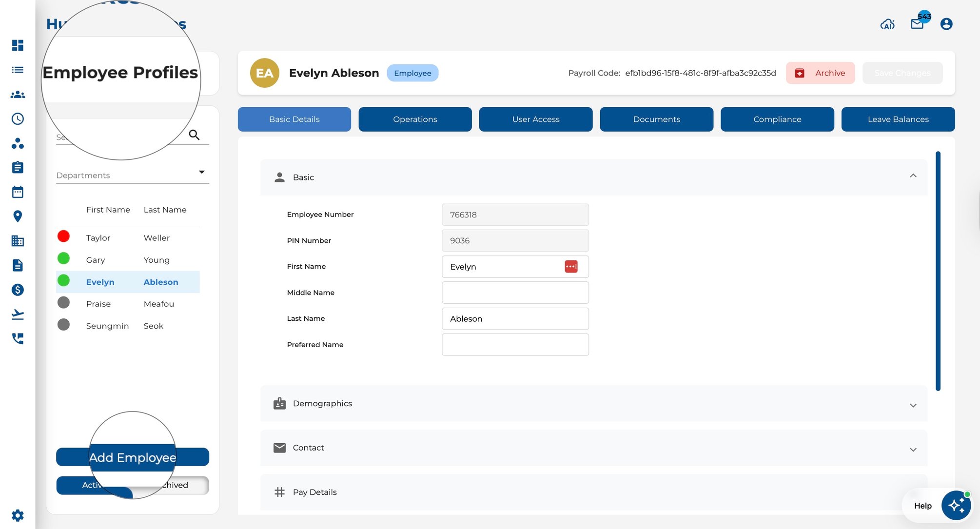Go to the Documents tab

tap(656, 119)
